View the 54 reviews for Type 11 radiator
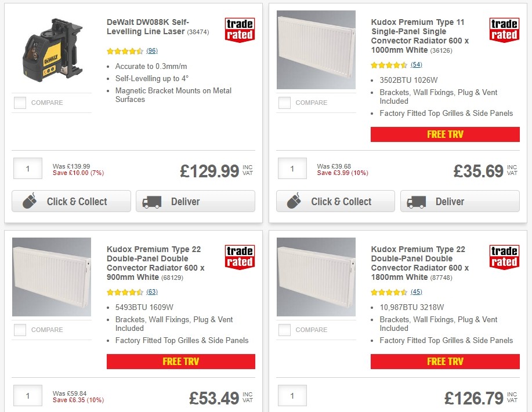 pyautogui.click(x=416, y=64)
